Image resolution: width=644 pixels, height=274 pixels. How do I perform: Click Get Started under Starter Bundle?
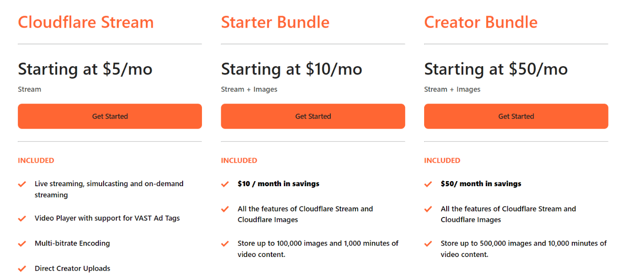[x=313, y=116]
